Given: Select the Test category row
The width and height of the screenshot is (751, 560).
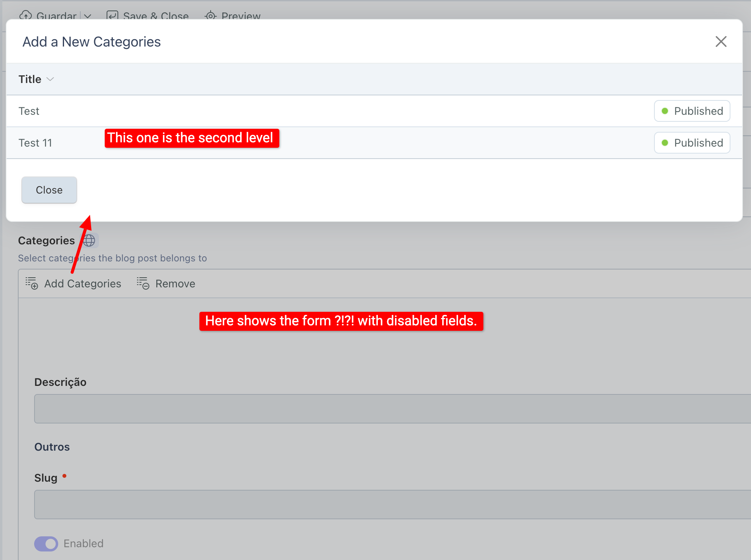Looking at the screenshot, I should point(29,111).
